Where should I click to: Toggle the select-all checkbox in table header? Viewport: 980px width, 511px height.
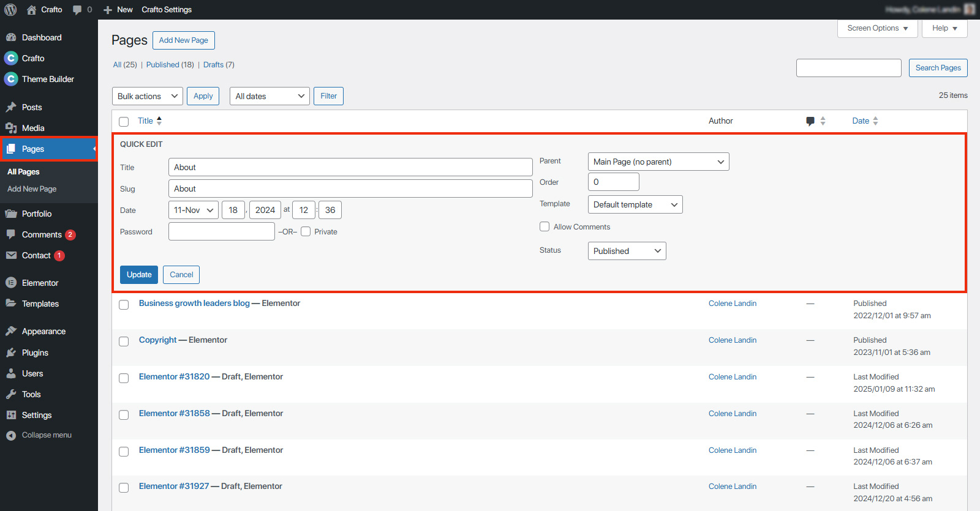tap(124, 122)
